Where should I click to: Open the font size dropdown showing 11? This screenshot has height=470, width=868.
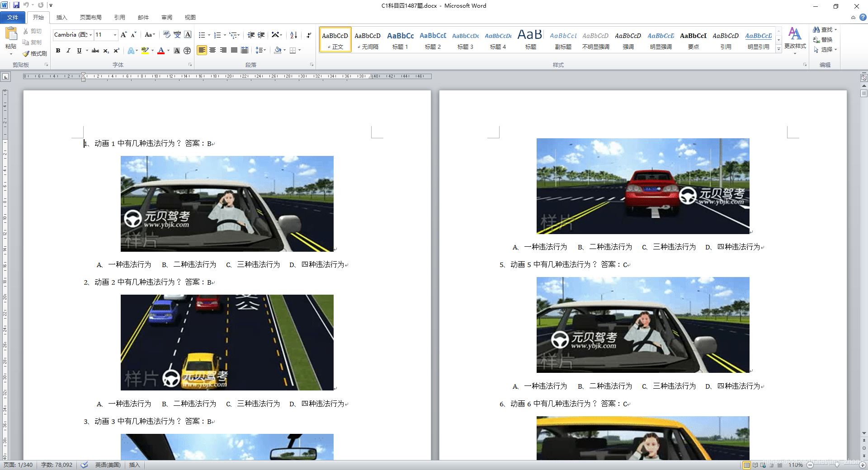coord(115,35)
